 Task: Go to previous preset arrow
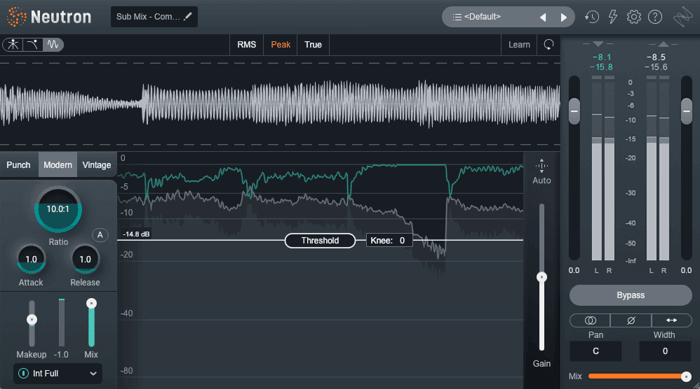click(x=543, y=17)
